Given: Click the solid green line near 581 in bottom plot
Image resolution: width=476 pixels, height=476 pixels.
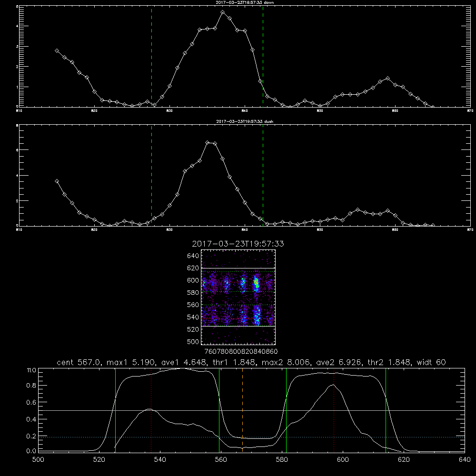Looking at the screenshot, I should [x=286, y=410].
